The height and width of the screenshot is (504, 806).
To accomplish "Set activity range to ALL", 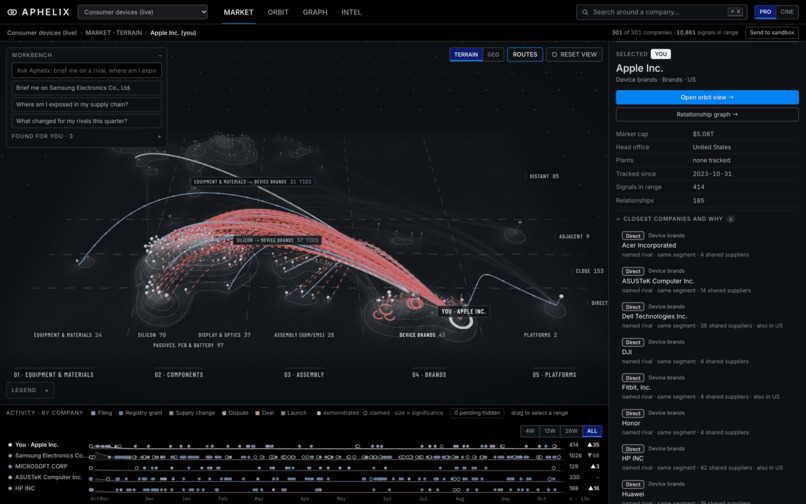I will point(592,431).
